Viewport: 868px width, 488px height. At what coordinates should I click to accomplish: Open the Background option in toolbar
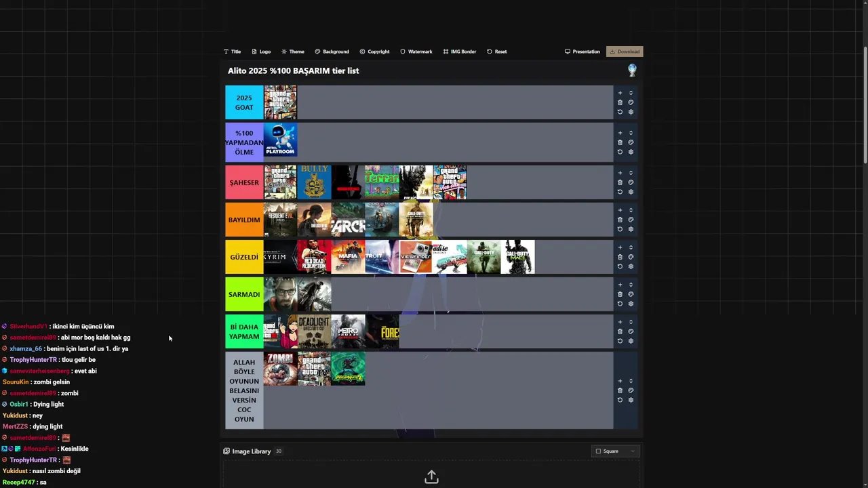(x=332, y=52)
